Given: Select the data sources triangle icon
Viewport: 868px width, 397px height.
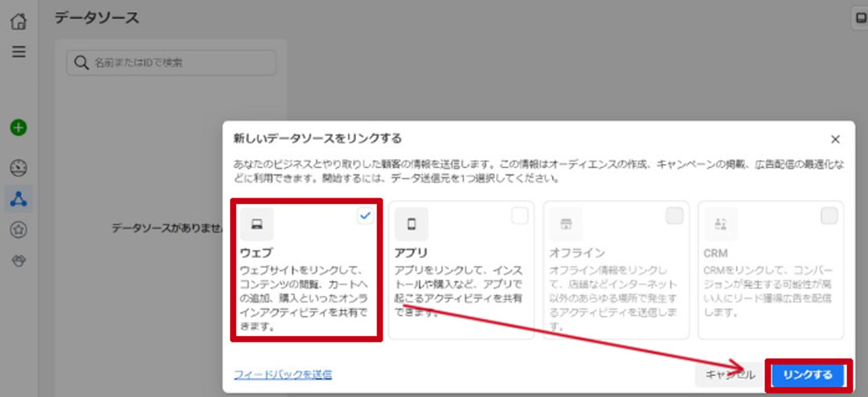Looking at the screenshot, I should click(x=18, y=198).
